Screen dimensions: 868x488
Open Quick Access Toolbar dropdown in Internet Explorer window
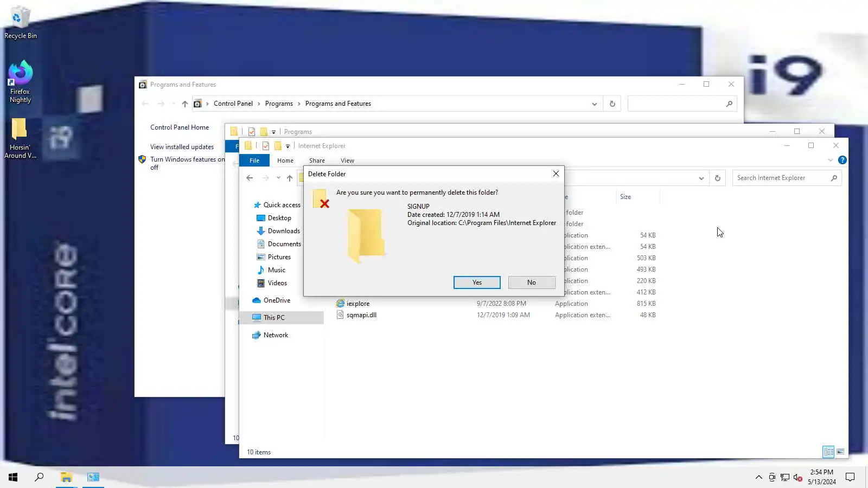[288, 146]
